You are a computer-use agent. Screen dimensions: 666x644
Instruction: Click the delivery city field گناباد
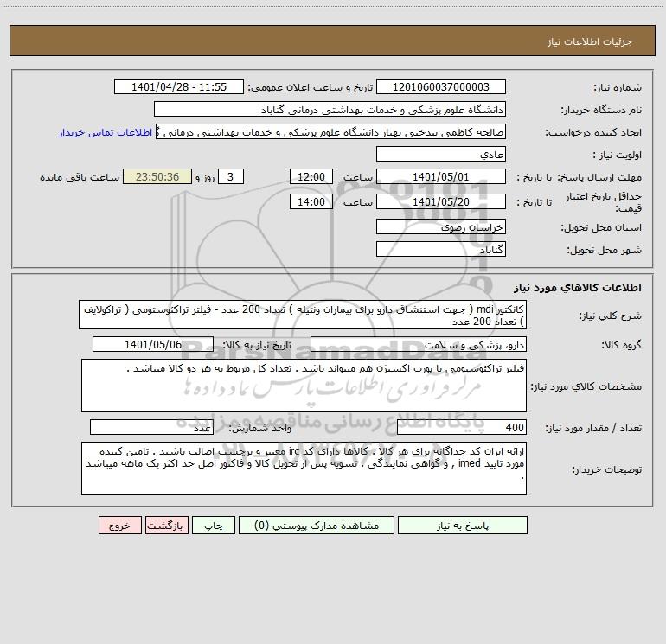point(441,249)
